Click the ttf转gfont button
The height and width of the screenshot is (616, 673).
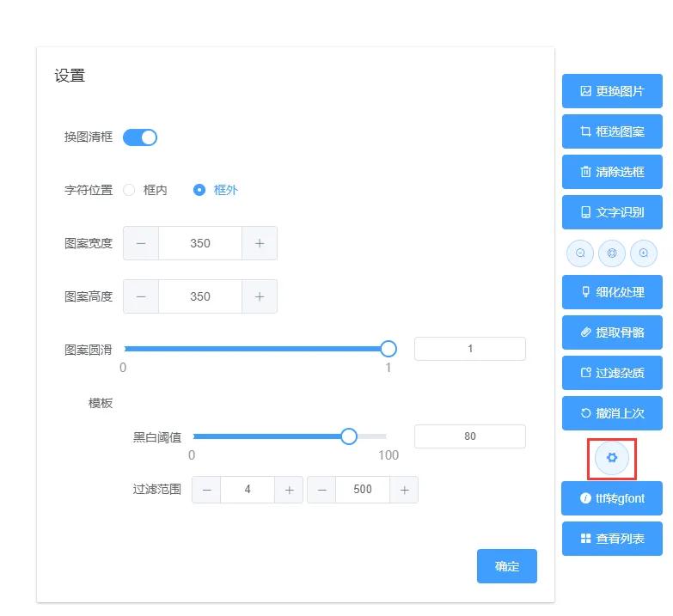pyautogui.click(x=612, y=498)
